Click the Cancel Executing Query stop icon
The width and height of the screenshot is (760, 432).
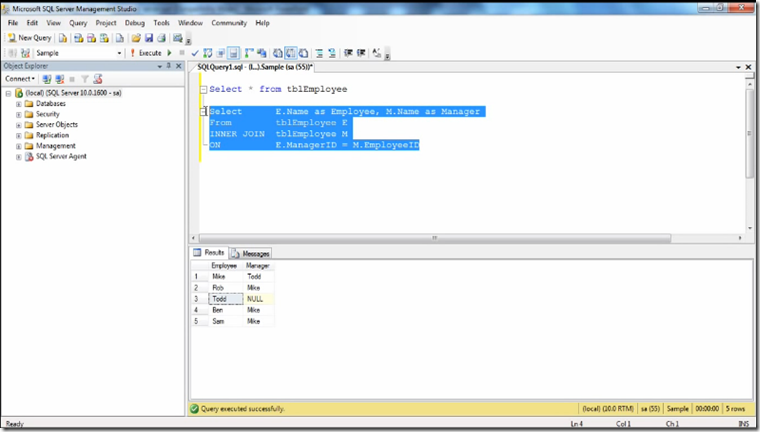pyautogui.click(x=182, y=53)
